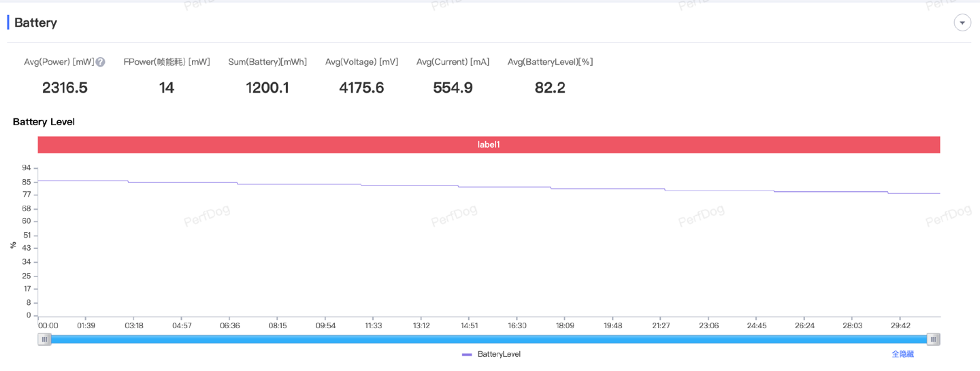Click the purple BatteryLevel legend marker

coord(466,355)
